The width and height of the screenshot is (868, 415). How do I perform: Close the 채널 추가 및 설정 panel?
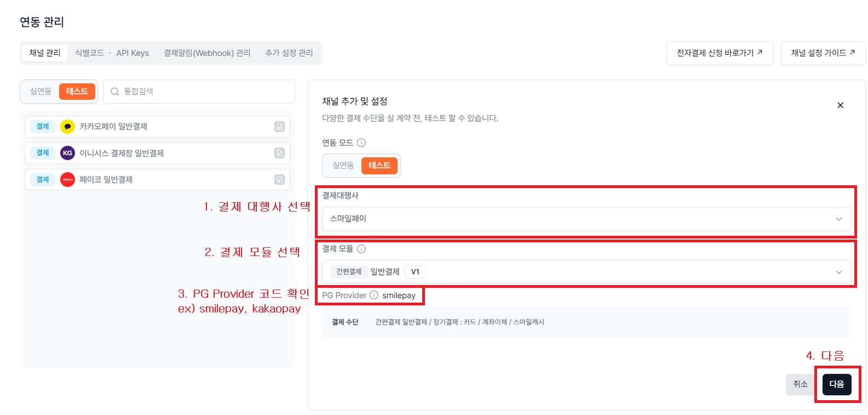click(x=841, y=105)
